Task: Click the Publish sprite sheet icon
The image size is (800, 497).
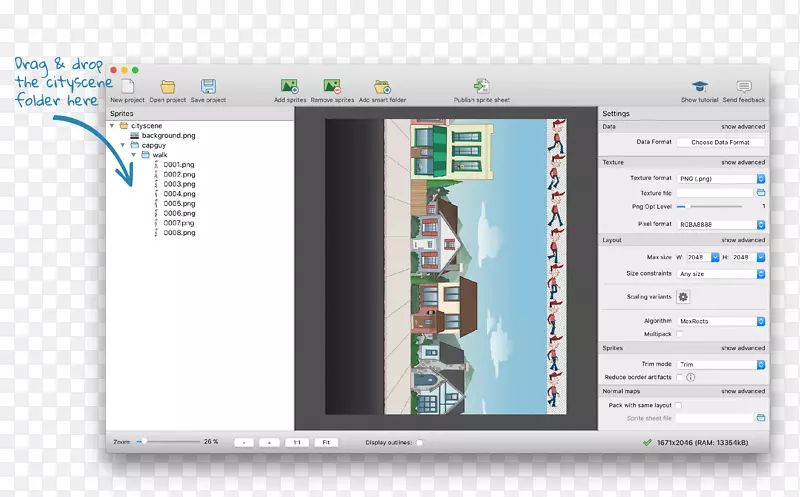Action: click(x=481, y=87)
